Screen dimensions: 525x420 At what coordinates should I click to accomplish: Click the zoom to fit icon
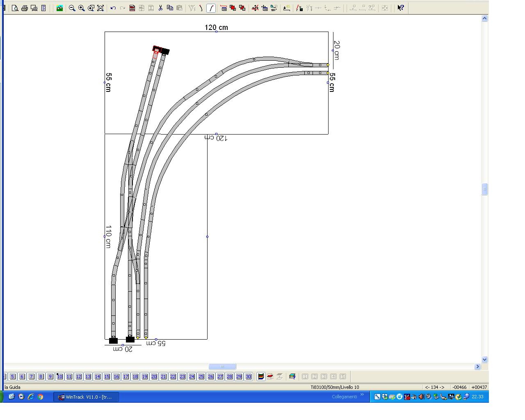100,8
